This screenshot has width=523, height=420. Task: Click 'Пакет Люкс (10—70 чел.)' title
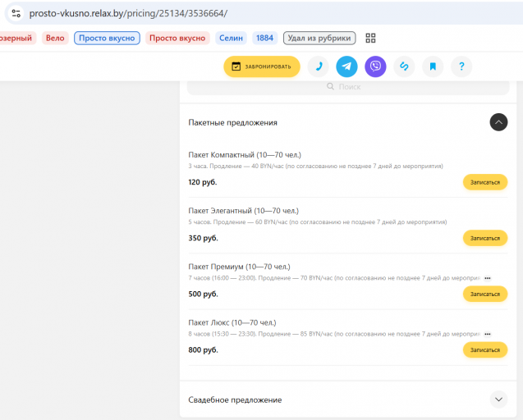tap(232, 322)
